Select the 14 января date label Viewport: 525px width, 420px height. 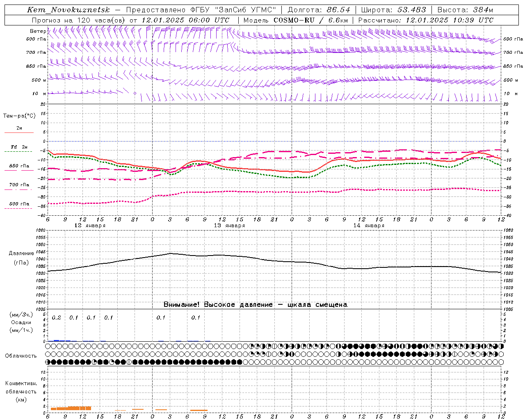(x=369, y=226)
